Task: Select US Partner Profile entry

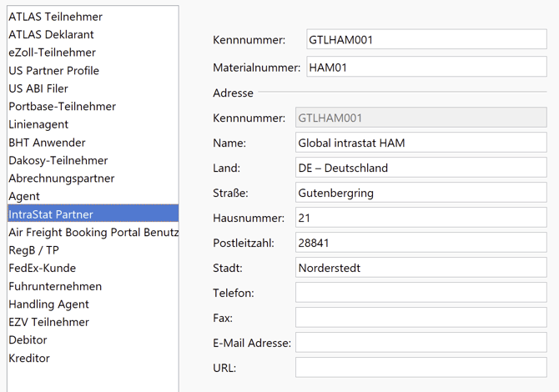Action: point(53,71)
